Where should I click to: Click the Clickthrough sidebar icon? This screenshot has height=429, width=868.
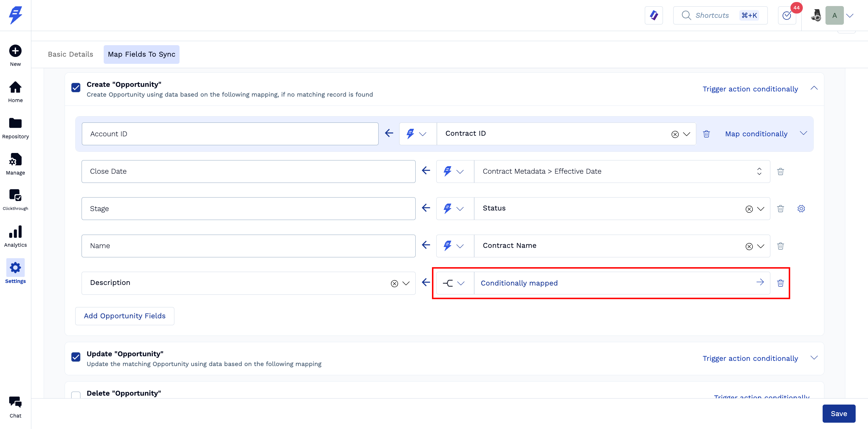[15, 196]
